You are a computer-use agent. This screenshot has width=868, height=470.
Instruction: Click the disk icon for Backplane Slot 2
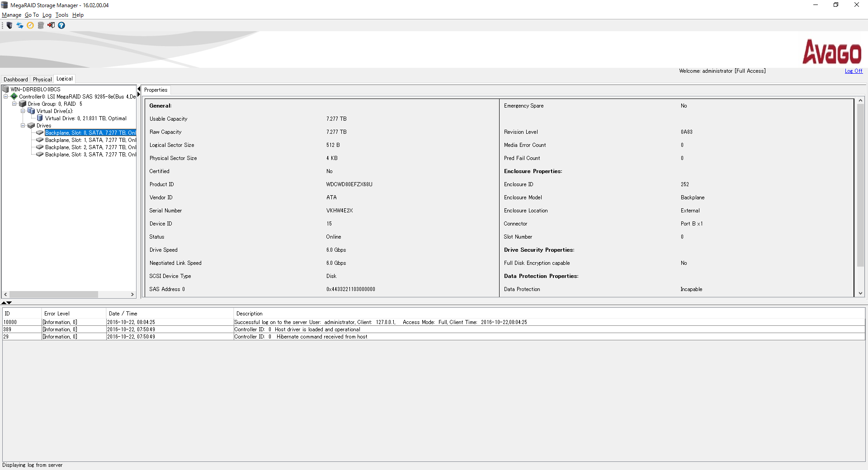click(x=40, y=147)
